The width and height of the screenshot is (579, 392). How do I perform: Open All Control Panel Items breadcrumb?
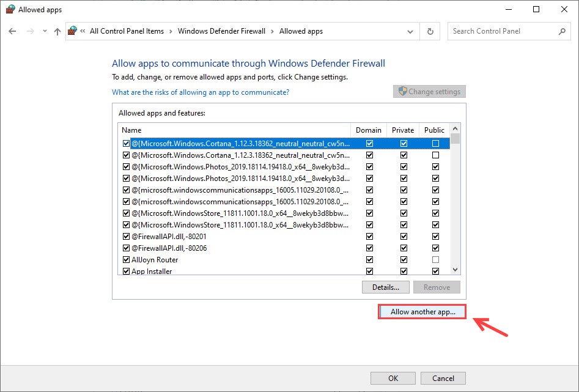point(127,31)
